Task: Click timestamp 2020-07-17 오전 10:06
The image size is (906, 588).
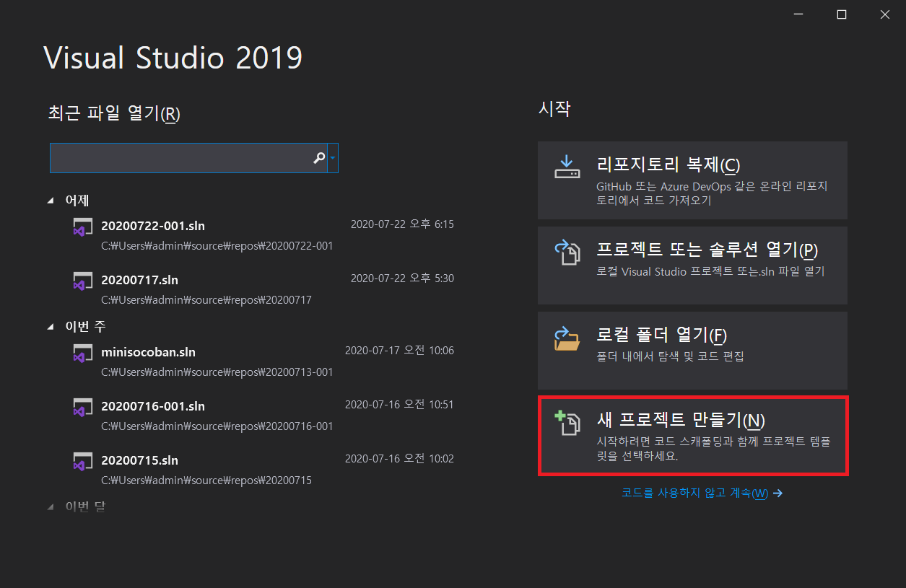Action: tap(399, 351)
